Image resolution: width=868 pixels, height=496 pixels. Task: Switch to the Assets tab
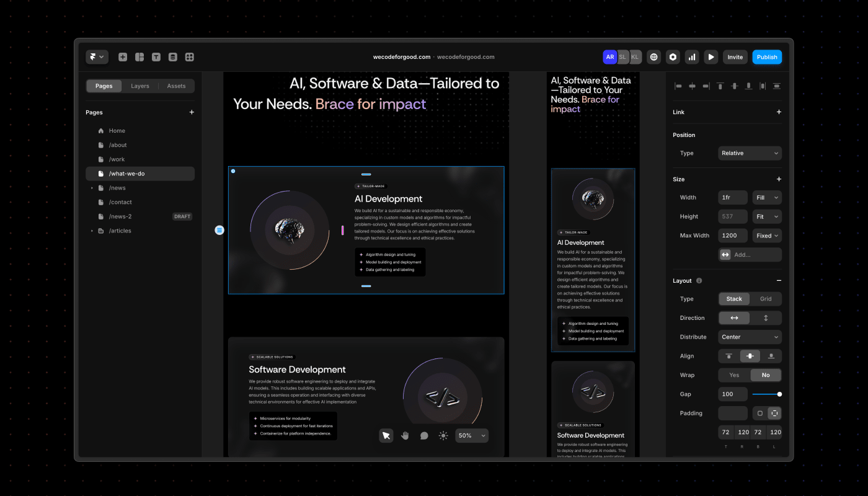point(176,86)
